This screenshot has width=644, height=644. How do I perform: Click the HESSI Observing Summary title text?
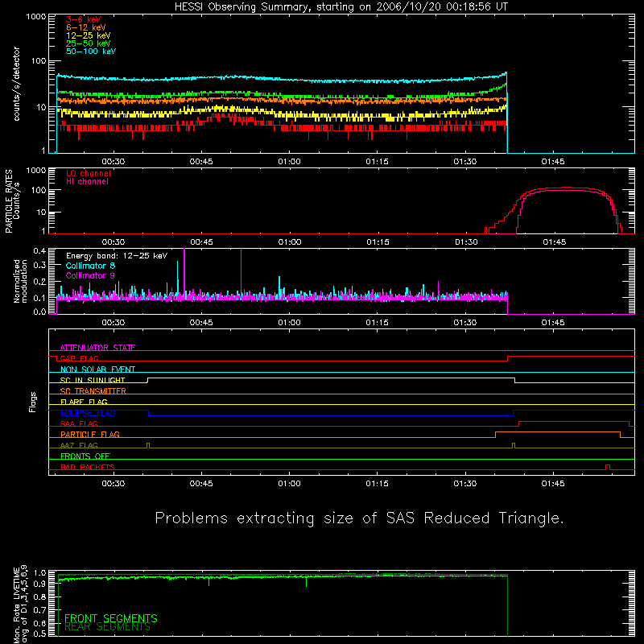click(341, 7)
